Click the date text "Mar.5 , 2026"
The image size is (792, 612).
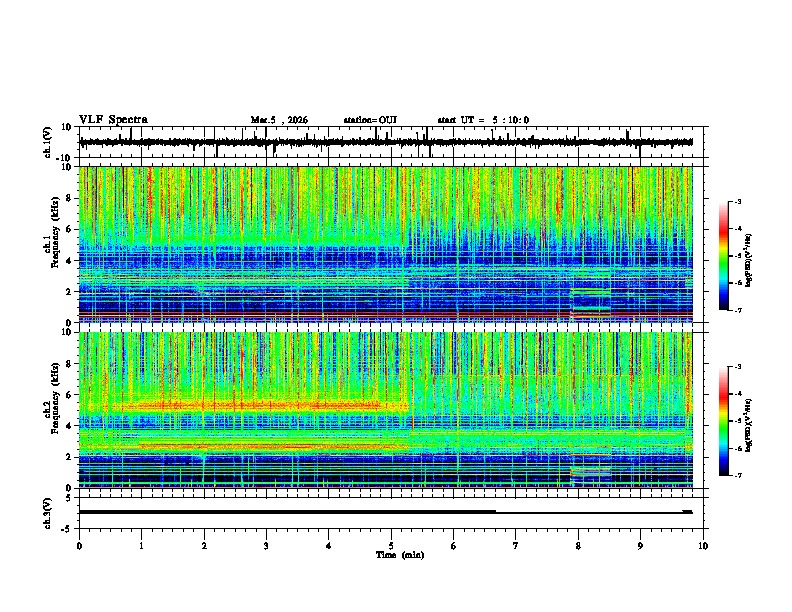click(279, 120)
